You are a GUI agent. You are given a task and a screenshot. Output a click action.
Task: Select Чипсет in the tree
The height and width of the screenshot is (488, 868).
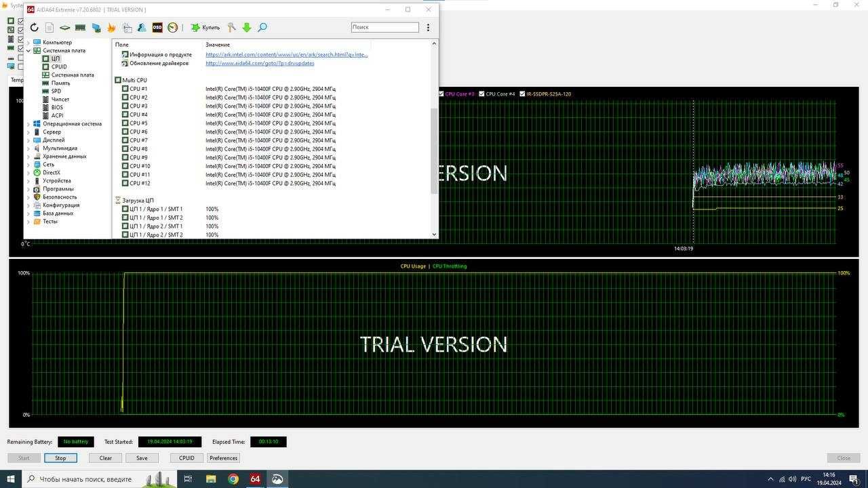(60, 99)
